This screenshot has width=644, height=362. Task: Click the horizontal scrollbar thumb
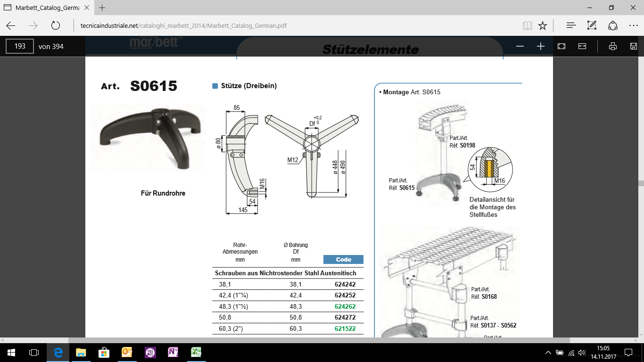click(x=319, y=340)
